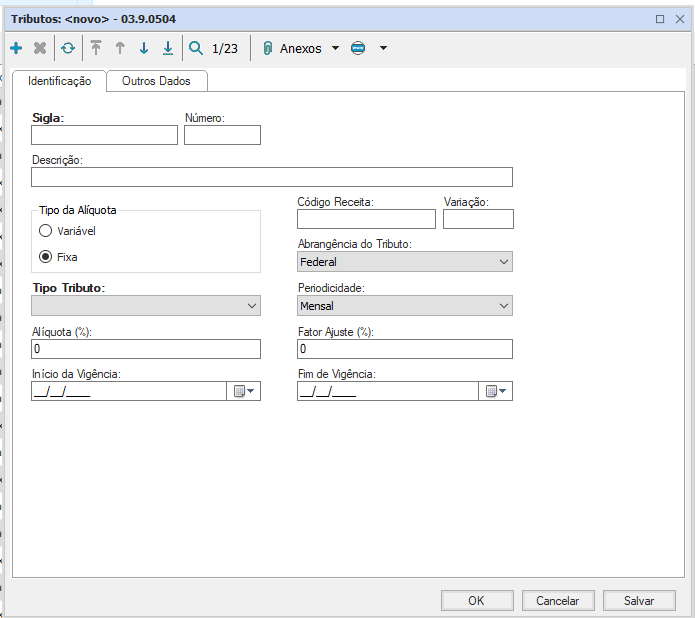This screenshot has width=695, height=618.
Task: Click the magnifier search icon
Action: [x=196, y=48]
